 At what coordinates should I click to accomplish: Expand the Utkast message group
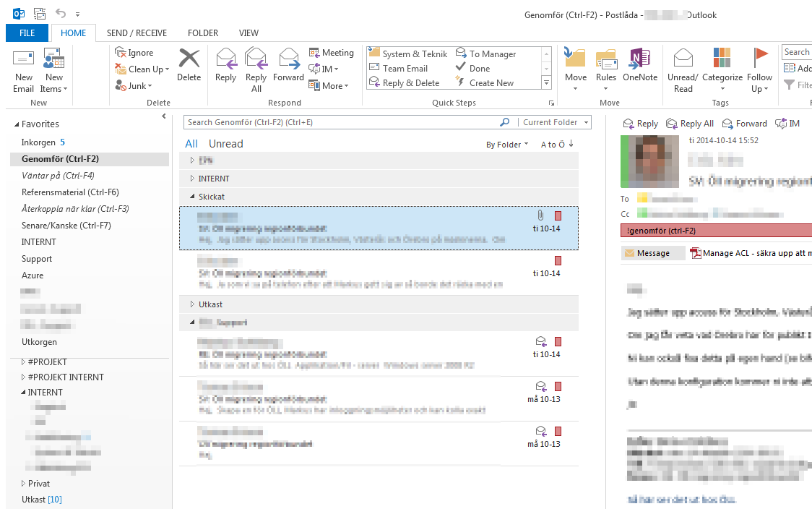point(192,305)
